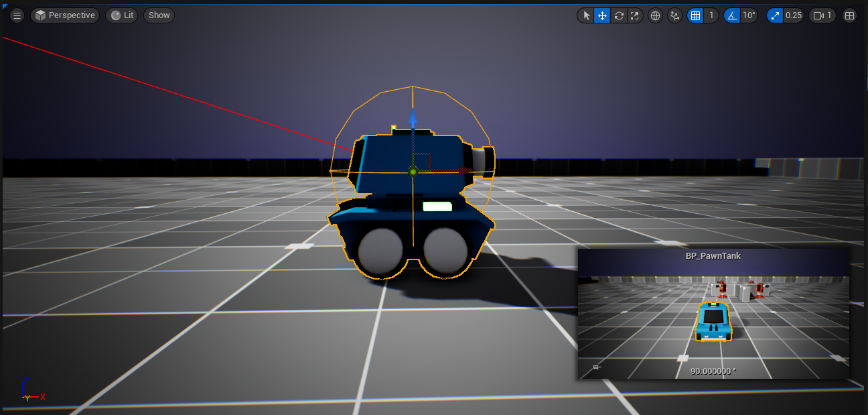Open rotation snap value 10° dropdown
This screenshot has width=868, height=415.
click(749, 15)
